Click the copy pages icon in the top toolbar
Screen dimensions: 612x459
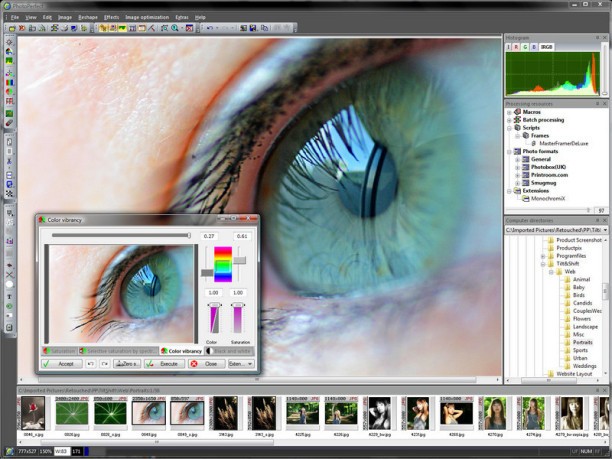pos(264,28)
